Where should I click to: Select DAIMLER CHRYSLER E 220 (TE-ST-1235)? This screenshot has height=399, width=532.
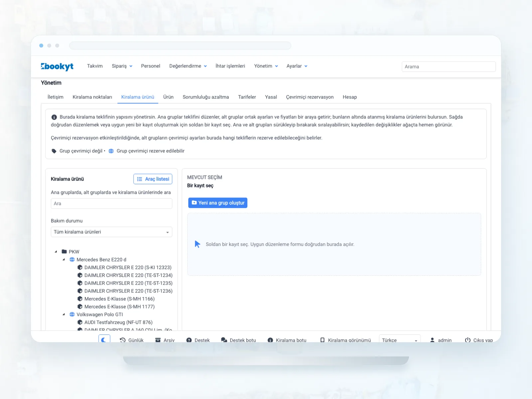click(x=128, y=283)
